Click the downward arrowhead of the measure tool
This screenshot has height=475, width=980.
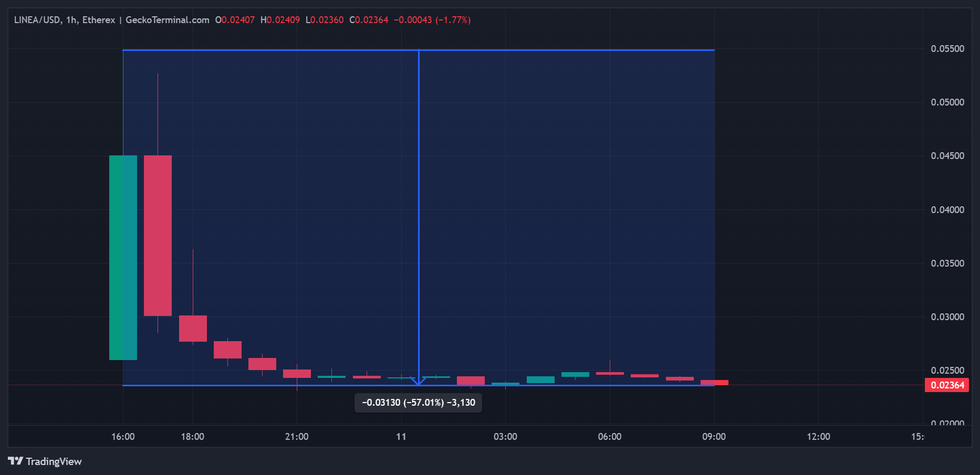click(419, 382)
